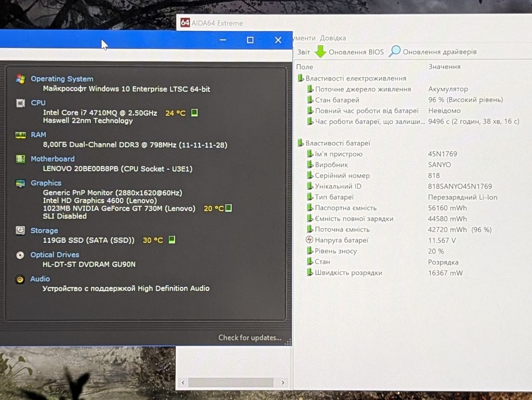The width and height of the screenshot is (532, 400).
Task: Open the Optical Drives section heading
Action: pyautogui.click(x=55, y=255)
